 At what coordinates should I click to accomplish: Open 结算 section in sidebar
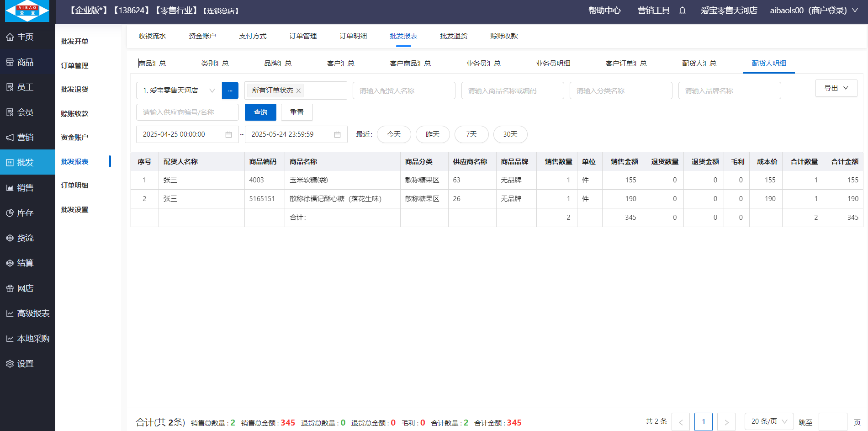pyautogui.click(x=27, y=263)
